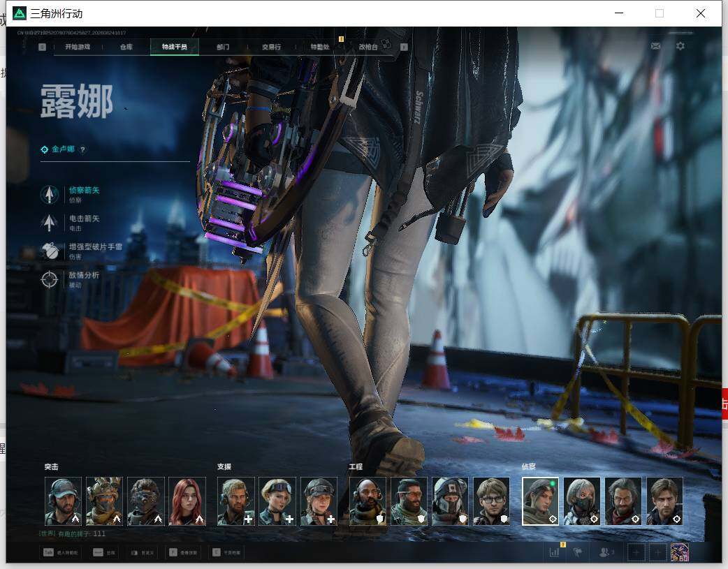The image size is (728, 569).
Task: Click the mouse-icon shortcut button in bottom bar
Action: (142, 552)
